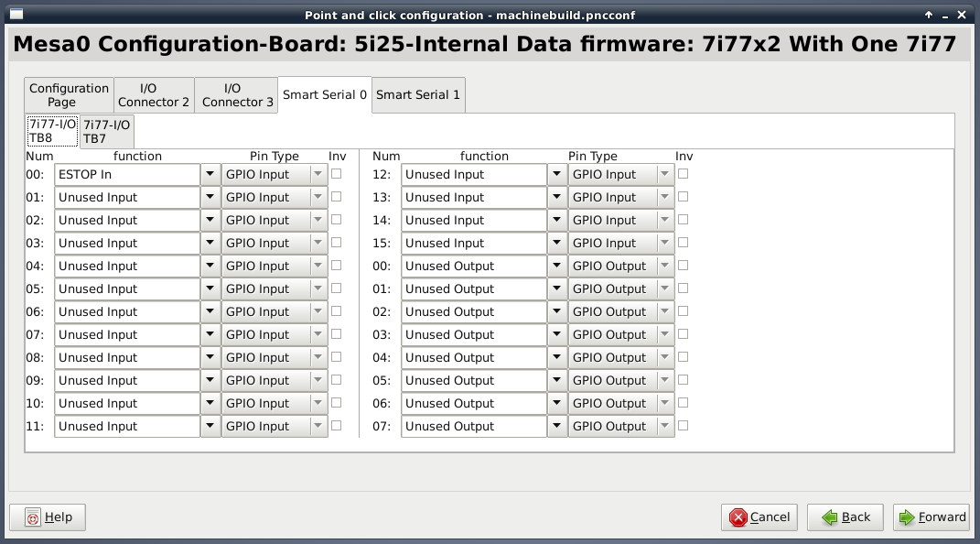Screen dimensions: 980x544
Task: Expand function dropdown arrow for input 08
Action: 210,358
